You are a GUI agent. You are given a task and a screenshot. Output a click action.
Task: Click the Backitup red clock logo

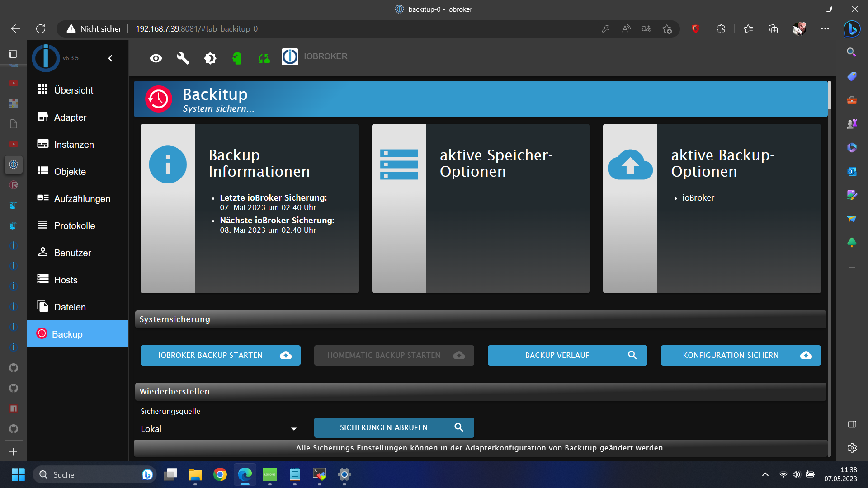(x=159, y=99)
